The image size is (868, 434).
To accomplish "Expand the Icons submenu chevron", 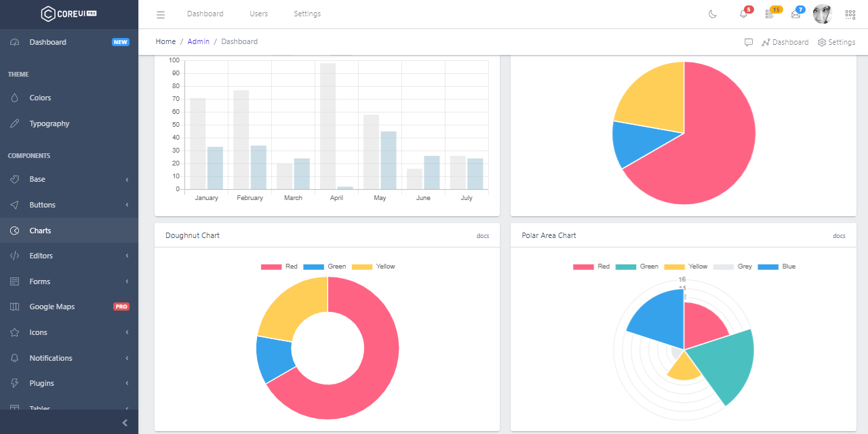I will tap(127, 332).
